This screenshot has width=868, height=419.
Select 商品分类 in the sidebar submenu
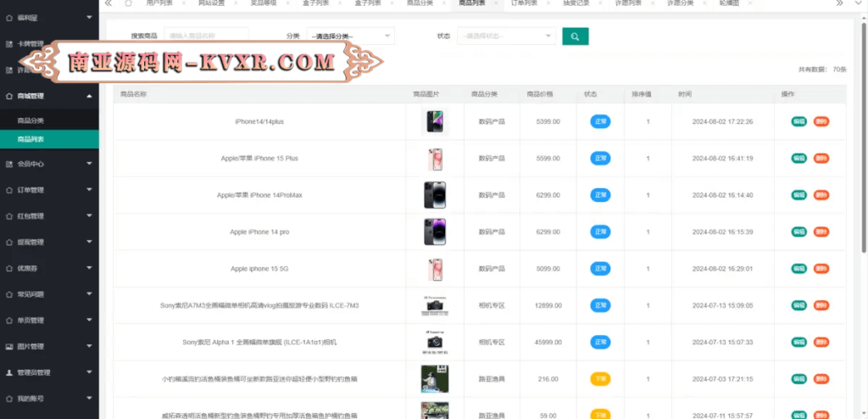(x=31, y=121)
